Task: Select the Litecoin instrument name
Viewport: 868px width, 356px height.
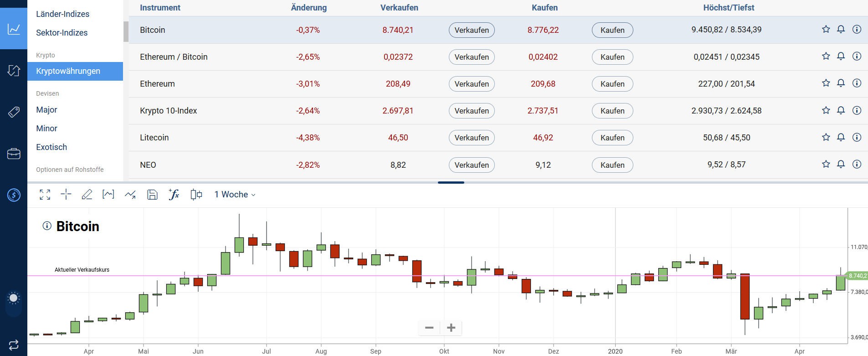Action: [154, 138]
